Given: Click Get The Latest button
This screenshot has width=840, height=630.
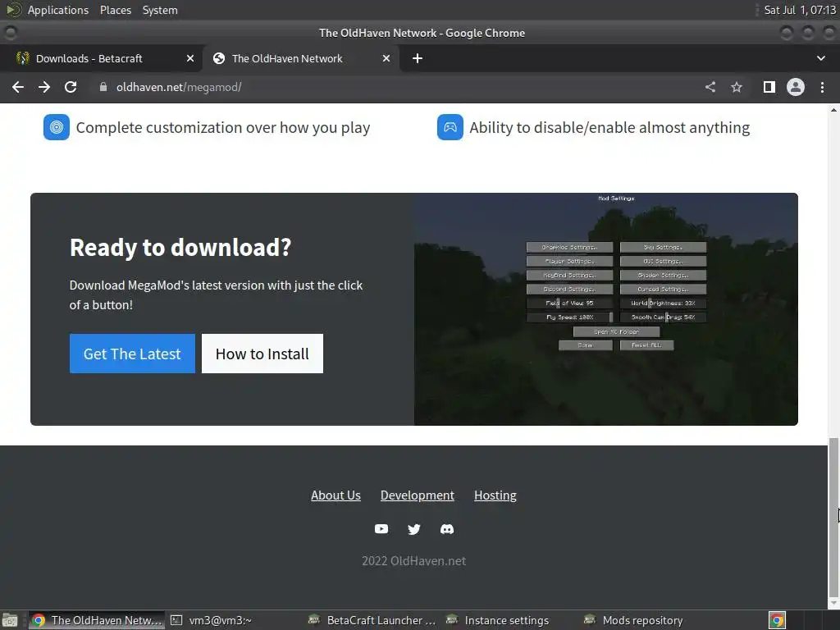Looking at the screenshot, I should tap(132, 354).
